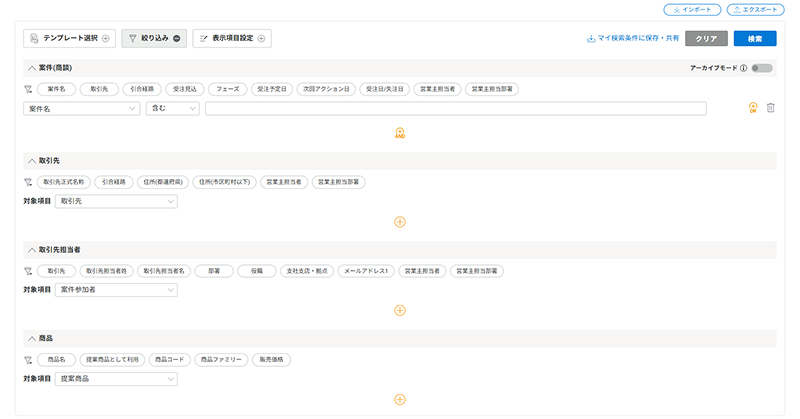This screenshot has height=419, width=800.
Task: Open the 案件名 field dropdown
Action: click(x=82, y=109)
